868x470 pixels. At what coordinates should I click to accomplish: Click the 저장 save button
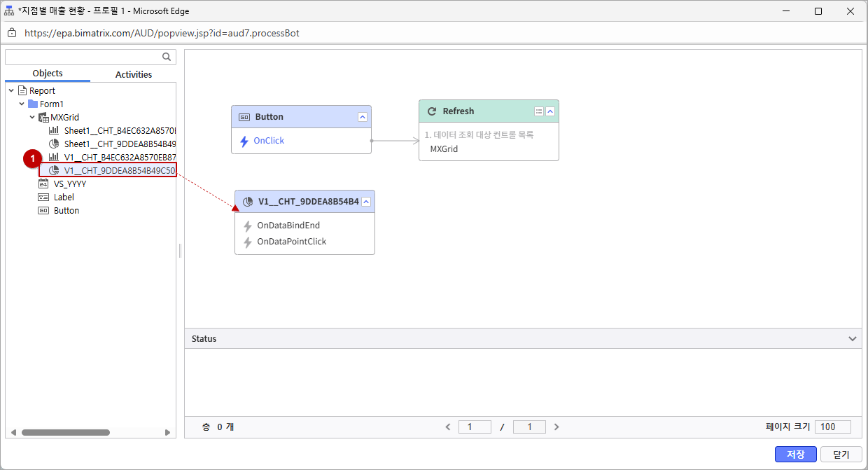point(795,455)
